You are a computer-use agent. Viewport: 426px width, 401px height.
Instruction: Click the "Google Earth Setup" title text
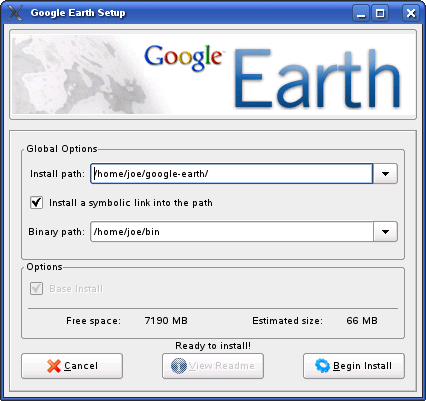coord(78,13)
